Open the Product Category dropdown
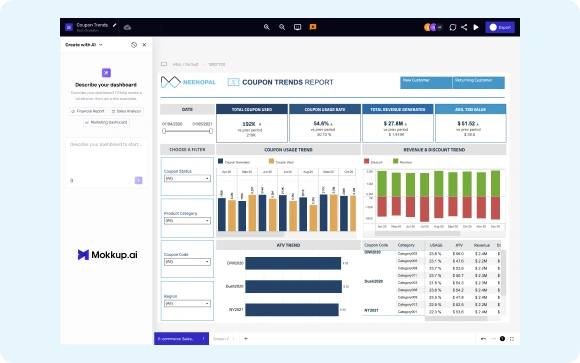Screen dimensions: 580x363 (187, 221)
